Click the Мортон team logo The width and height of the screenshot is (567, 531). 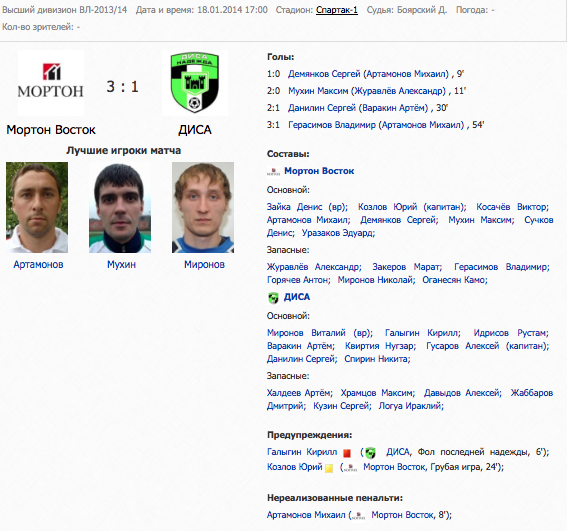51,83
